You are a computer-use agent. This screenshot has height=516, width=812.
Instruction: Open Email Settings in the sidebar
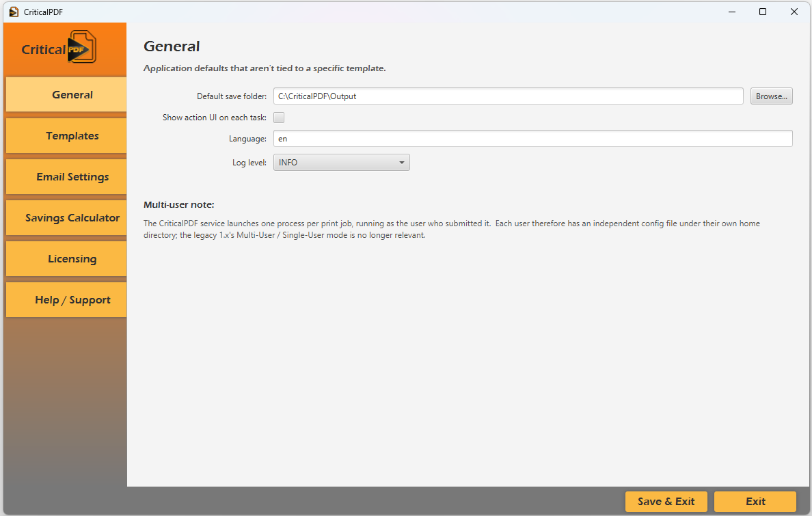point(66,176)
